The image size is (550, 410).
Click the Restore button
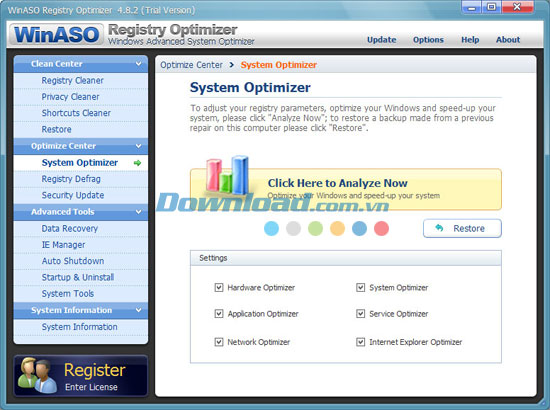pos(462,228)
